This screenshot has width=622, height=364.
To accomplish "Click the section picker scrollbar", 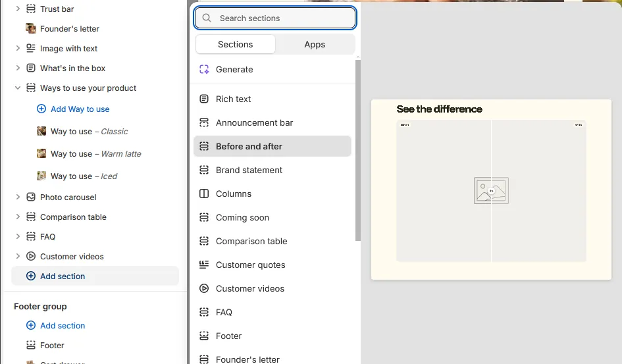I will [x=358, y=150].
